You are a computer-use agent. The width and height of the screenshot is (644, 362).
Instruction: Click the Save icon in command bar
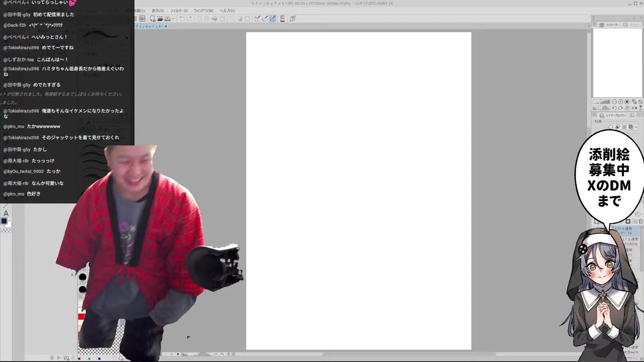(167, 19)
